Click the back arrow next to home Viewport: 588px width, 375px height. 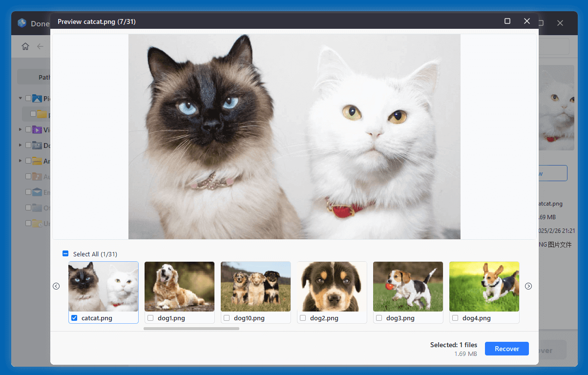40,46
